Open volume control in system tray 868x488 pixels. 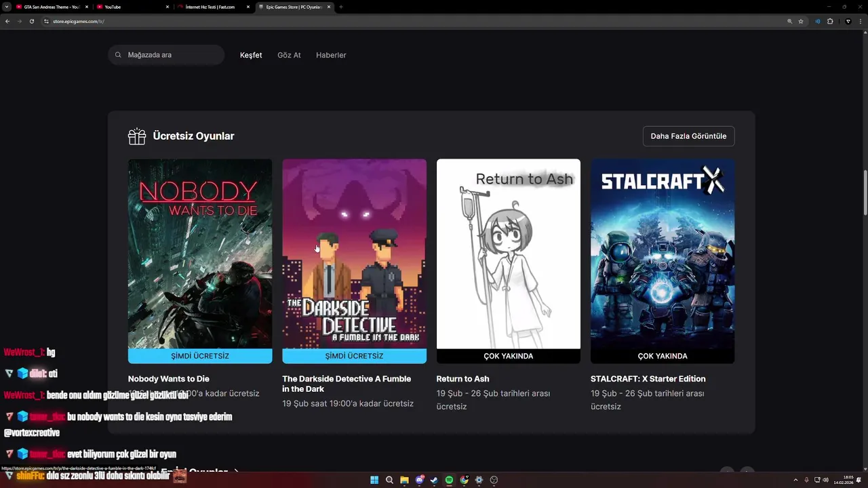825,480
